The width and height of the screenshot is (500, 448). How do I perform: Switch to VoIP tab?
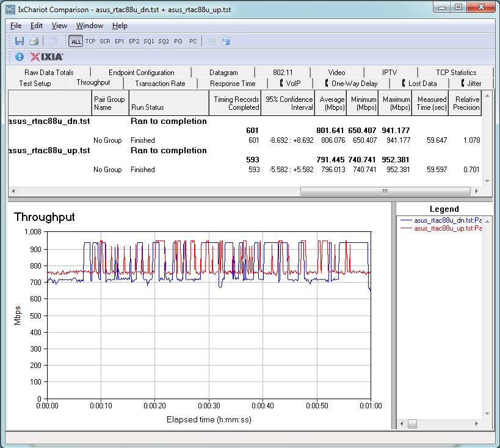[x=291, y=84]
